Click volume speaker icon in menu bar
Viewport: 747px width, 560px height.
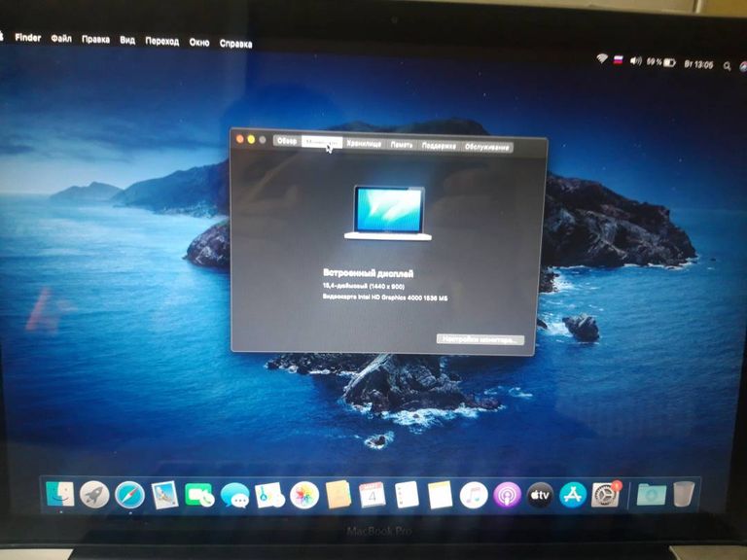click(x=636, y=61)
